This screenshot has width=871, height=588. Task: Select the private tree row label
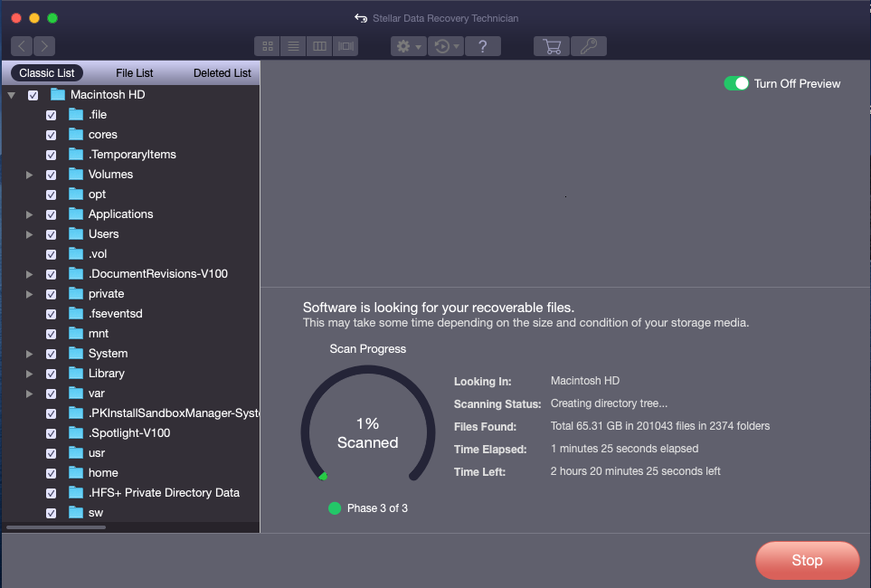(106, 294)
